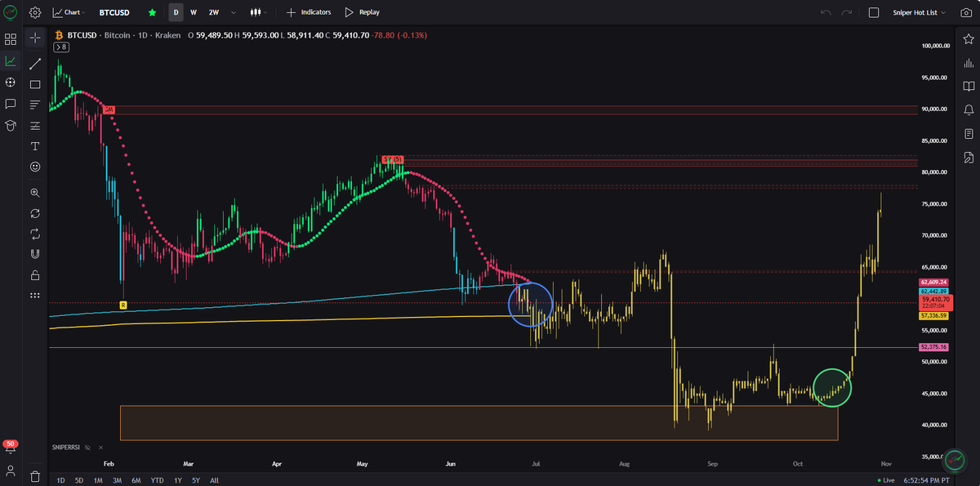The height and width of the screenshot is (486, 980).
Task: Open candlestick style dropdown
Action: point(258,12)
